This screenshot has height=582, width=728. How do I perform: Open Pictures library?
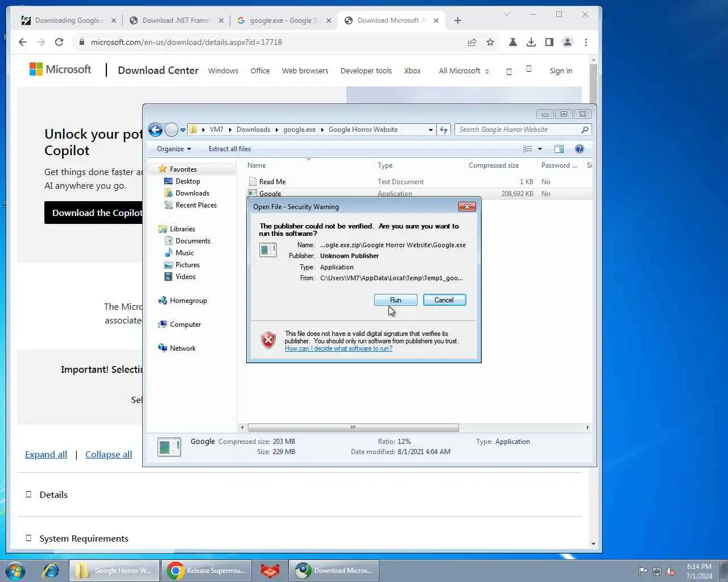click(x=187, y=265)
